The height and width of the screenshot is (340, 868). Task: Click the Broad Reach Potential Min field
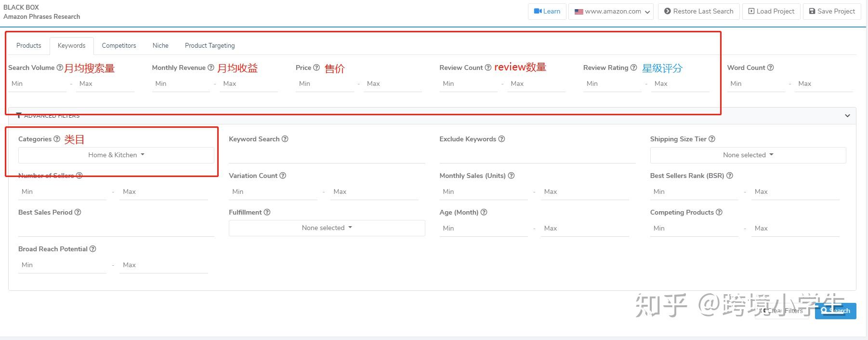[x=62, y=265]
